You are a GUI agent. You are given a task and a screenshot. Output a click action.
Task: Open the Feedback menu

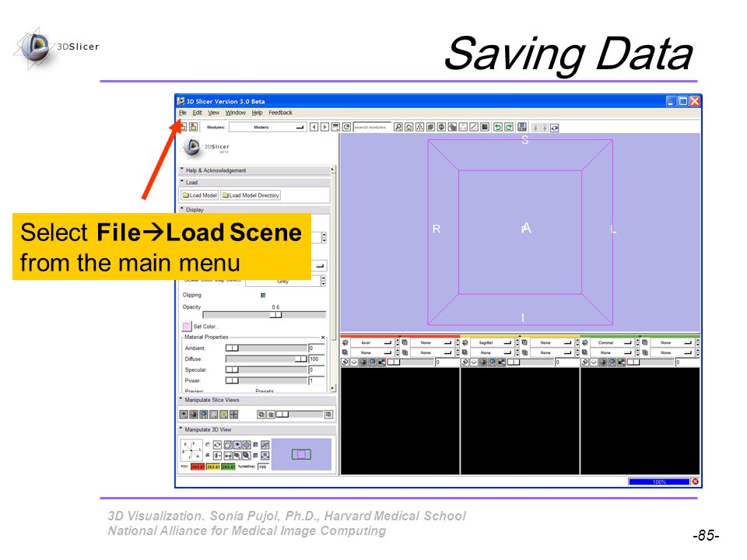point(280,113)
